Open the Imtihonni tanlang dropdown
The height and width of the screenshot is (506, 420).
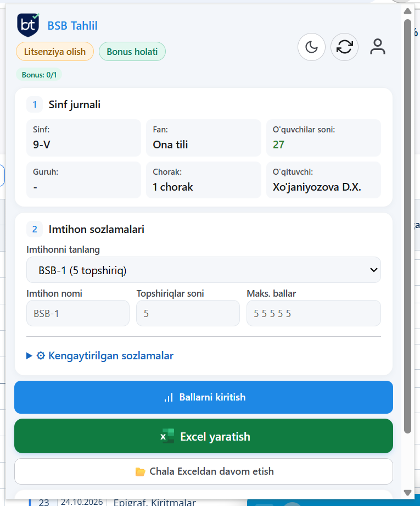pyautogui.click(x=204, y=270)
